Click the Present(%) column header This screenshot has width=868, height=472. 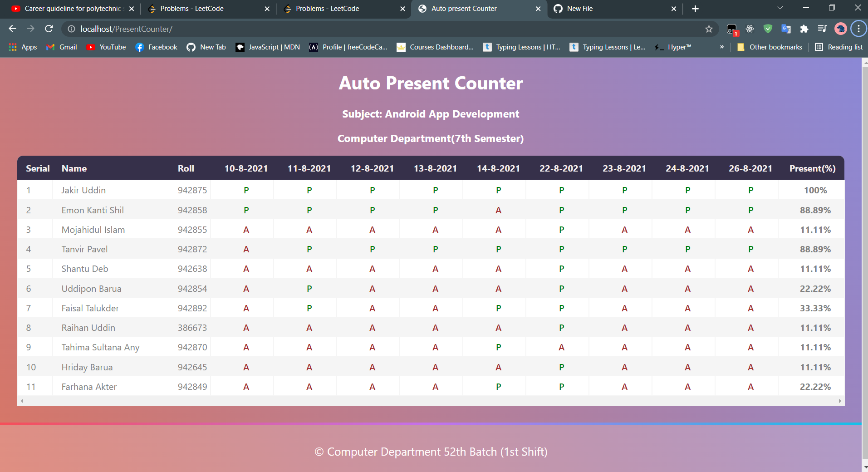click(x=812, y=168)
